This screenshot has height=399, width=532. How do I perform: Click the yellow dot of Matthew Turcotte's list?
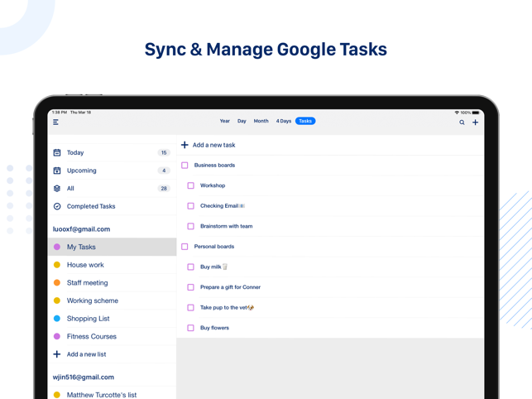click(x=57, y=395)
